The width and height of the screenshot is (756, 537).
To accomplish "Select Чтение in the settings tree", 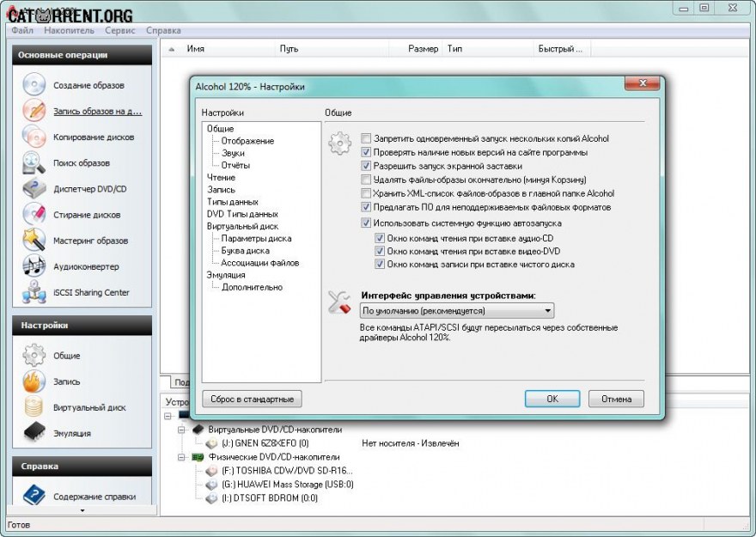I will tap(221, 177).
